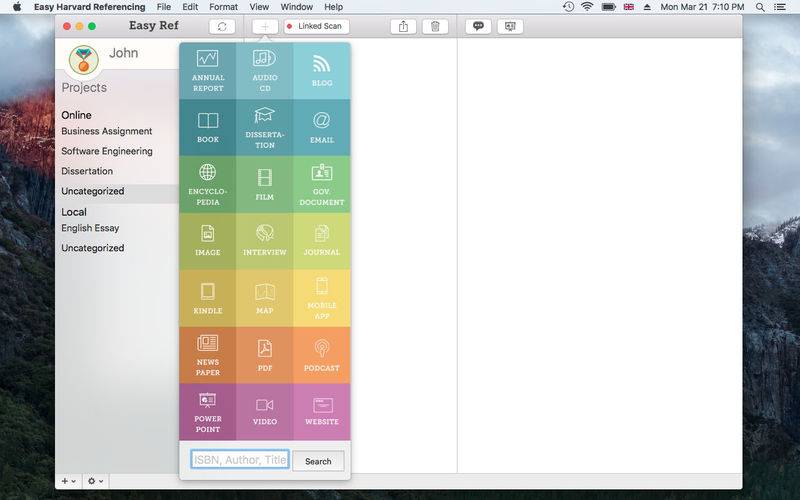Screen dimensions: 800x500
Task: Pick the Newspaper reference type
Action: click(208, 355)
